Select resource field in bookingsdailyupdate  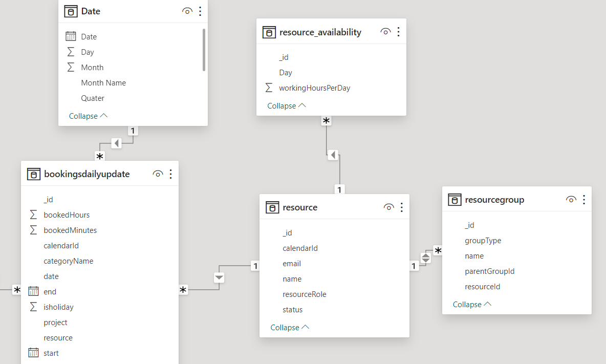[58, 338]
